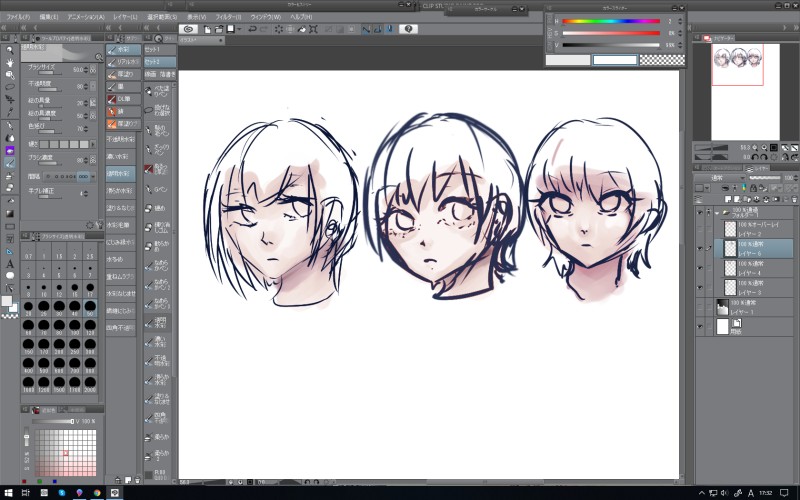
Task: Click the new raster layer icon
Action: pos(728,199)
